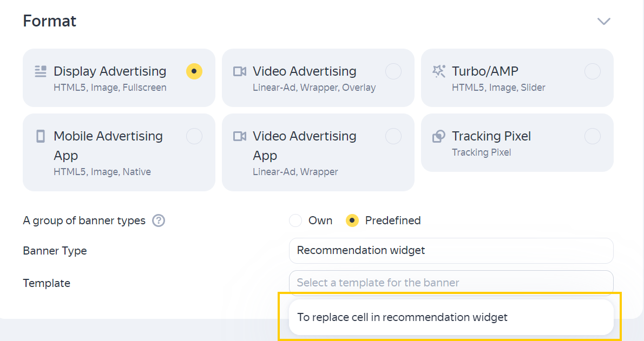Choose the Turbo/AMP format radio button
The height and width of the screenshot is (341, 644).
(593, 71)
